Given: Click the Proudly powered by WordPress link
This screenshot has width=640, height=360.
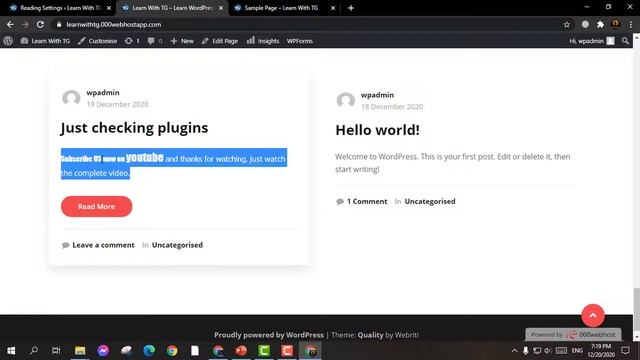Looking at the screenshot, I should coord(269,335).
